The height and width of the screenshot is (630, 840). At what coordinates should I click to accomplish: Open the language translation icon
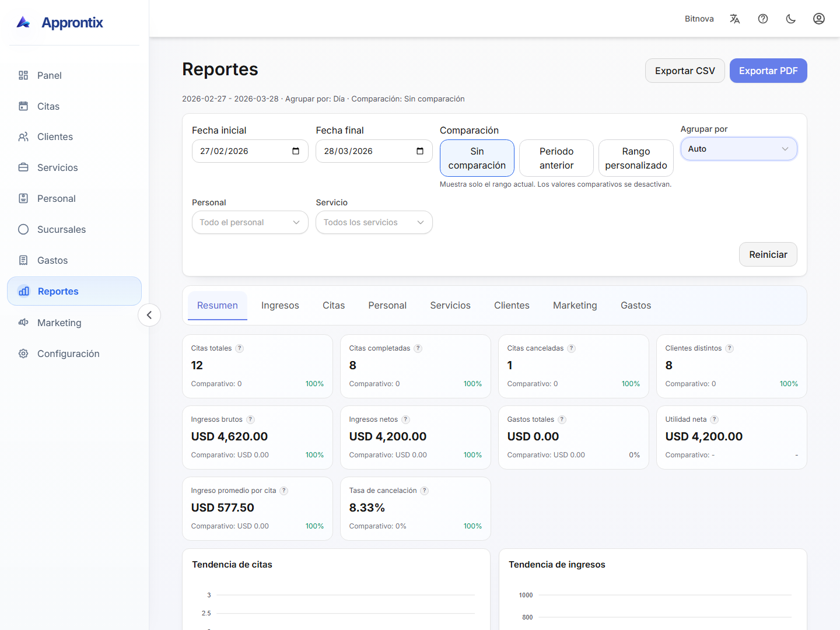click(735, 19)
